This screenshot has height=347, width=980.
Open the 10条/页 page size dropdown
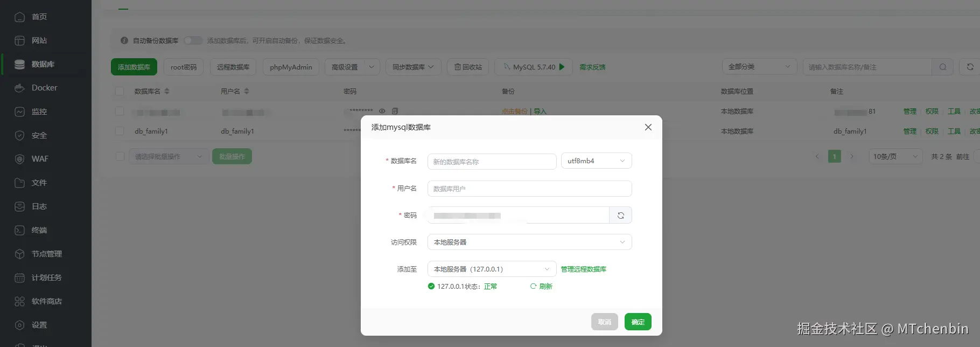[x=895, y=157]
